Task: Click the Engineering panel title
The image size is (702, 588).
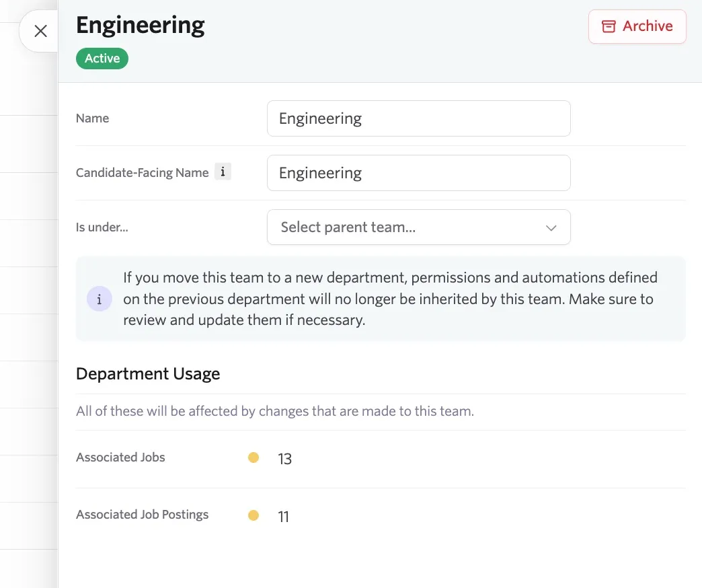Action: [140, 25]
